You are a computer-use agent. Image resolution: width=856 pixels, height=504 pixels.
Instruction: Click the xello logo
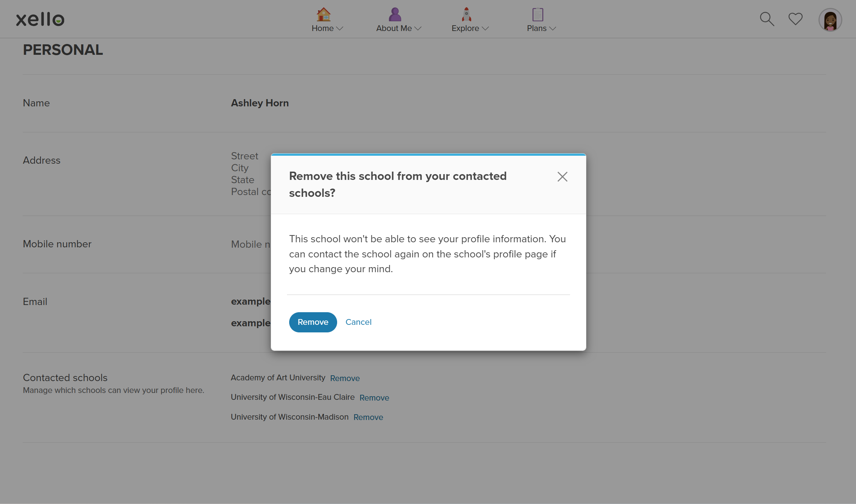(40, 19)
